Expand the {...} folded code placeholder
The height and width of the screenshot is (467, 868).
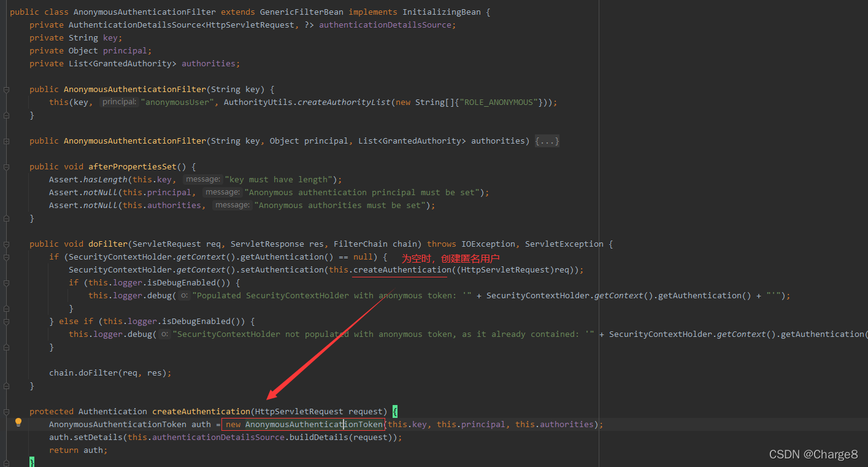(x=547, y=141)
